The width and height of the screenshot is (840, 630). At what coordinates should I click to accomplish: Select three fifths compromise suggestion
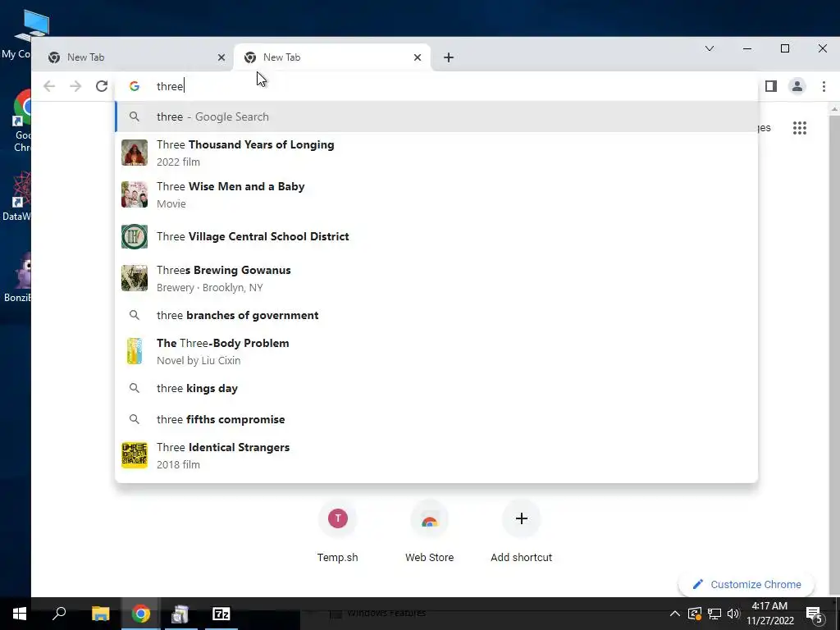pos(436,419)
